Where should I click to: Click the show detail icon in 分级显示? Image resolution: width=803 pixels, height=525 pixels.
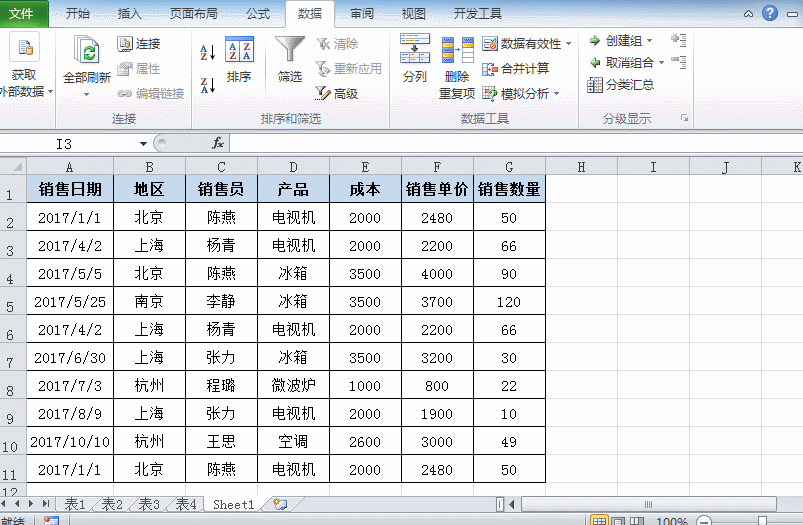(679, 40)
